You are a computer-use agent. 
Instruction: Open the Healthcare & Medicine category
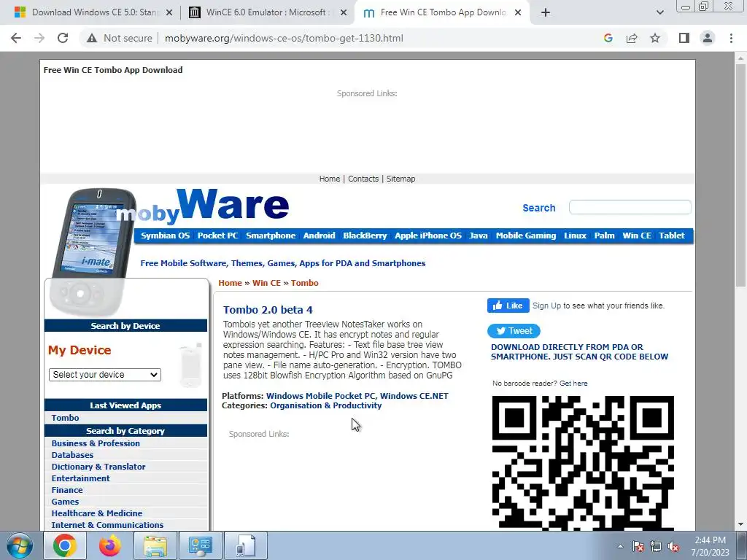[x=97, y=513]
